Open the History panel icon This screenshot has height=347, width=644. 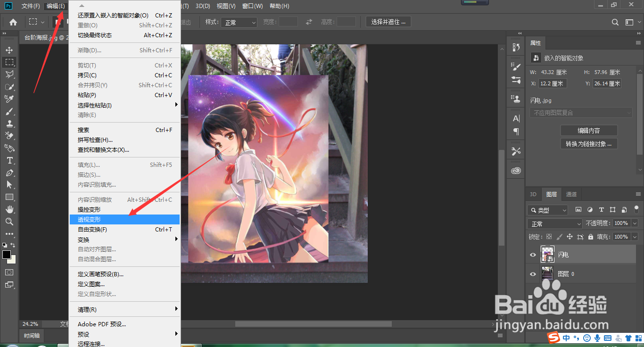[x=516, y=47]
